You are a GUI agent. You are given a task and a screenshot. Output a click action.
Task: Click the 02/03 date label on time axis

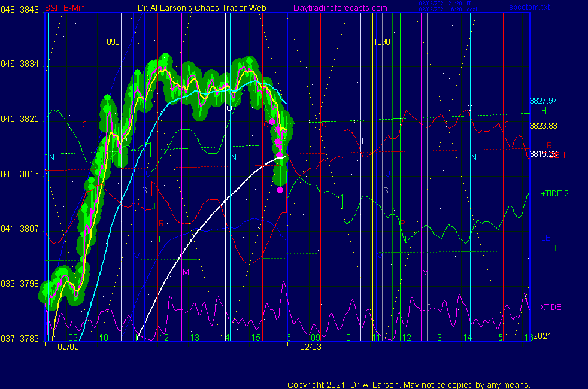click(x=311, y=347)
